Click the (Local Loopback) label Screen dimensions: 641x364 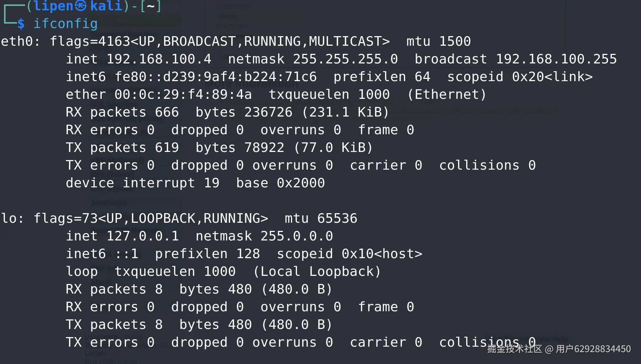tap(317, 271)
